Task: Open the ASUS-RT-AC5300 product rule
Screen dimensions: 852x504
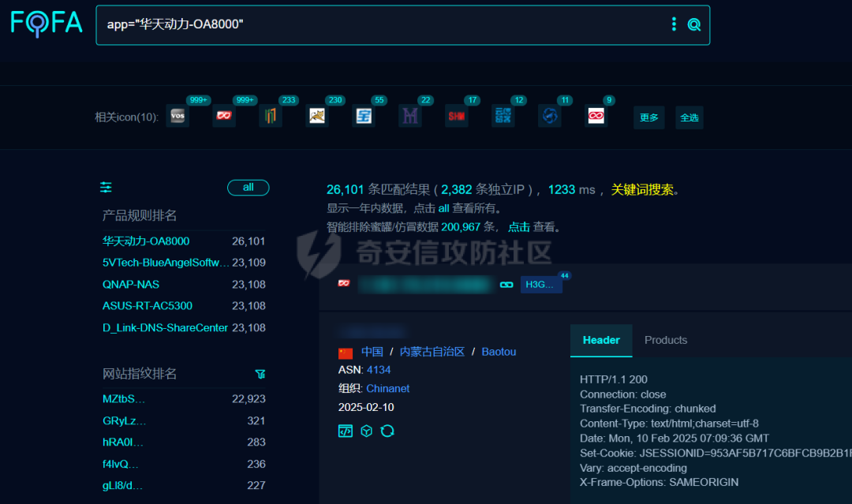Action: click(x=148, y=306)
